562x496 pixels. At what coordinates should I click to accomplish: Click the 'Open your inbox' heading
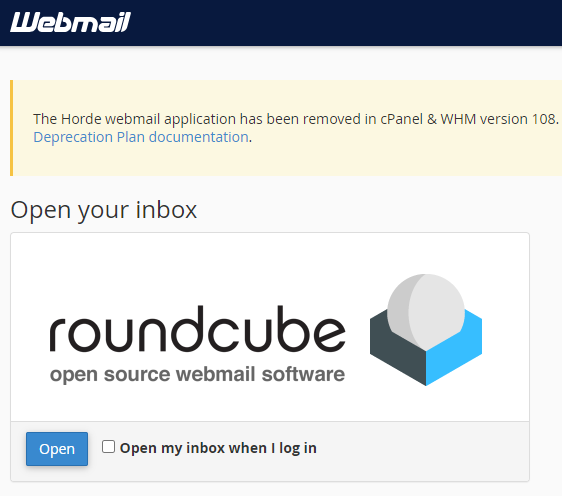[104, 210]
